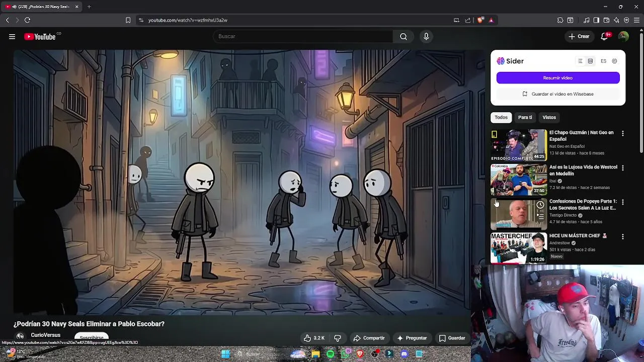Click Confesiones De Popeye Parte 1 title
Viewport: 644px width, 362px height.
coord(583,204)
